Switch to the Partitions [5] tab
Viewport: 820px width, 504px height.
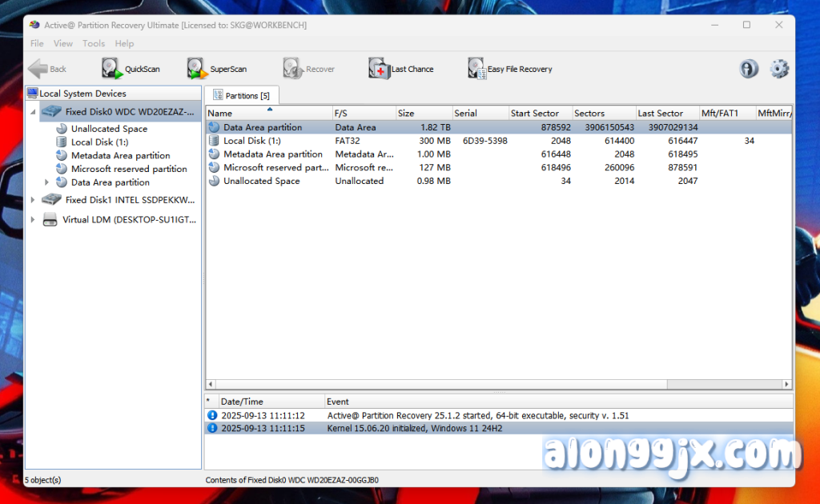[241, 95]
